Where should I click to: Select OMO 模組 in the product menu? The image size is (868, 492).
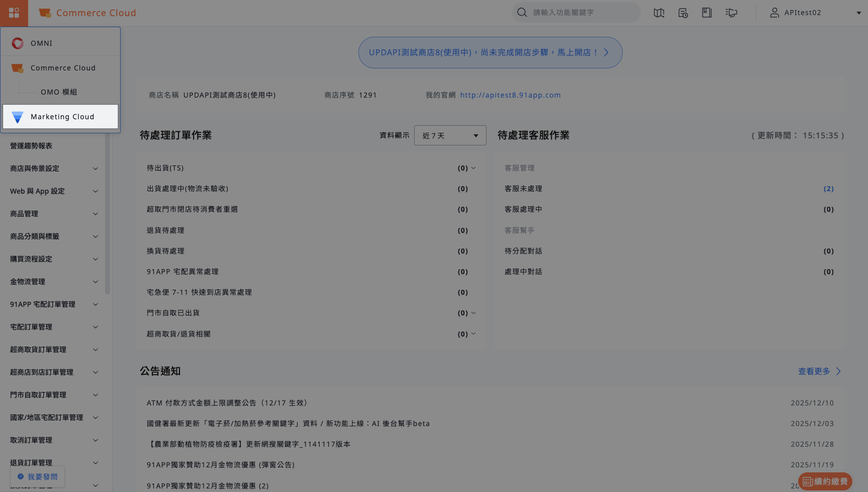click(60, 92)
